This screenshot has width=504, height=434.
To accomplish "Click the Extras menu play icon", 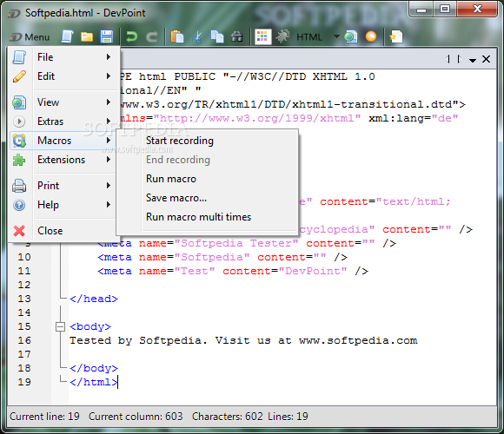I will click(19, 122).
